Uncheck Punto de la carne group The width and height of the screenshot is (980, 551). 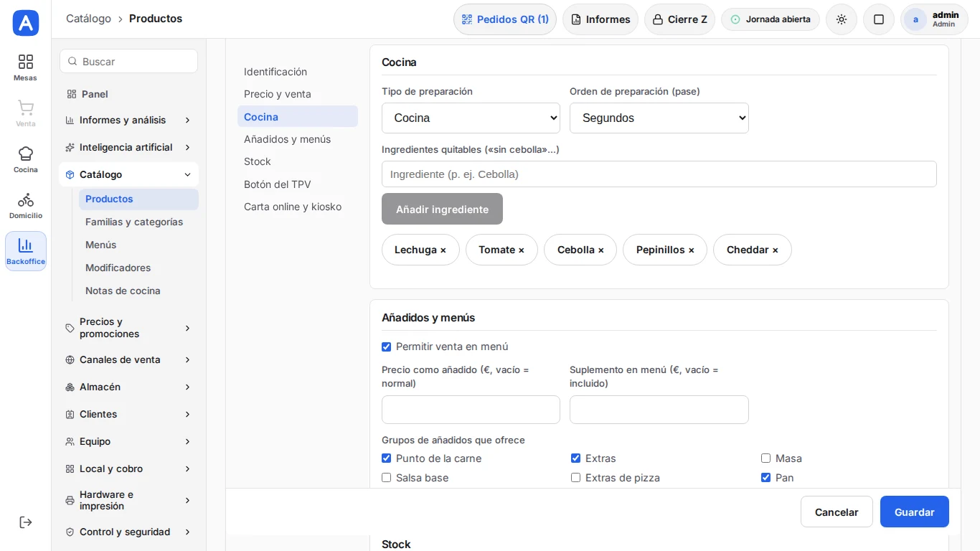[387, 458]
